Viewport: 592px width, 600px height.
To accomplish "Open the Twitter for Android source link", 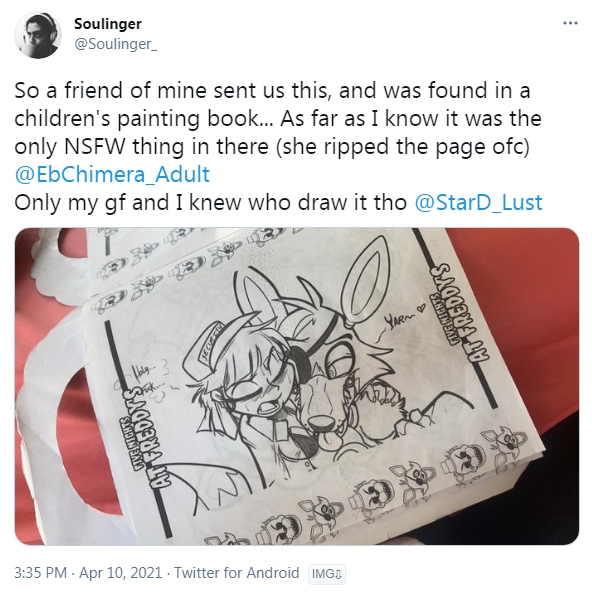I will [x=236, y=573].
